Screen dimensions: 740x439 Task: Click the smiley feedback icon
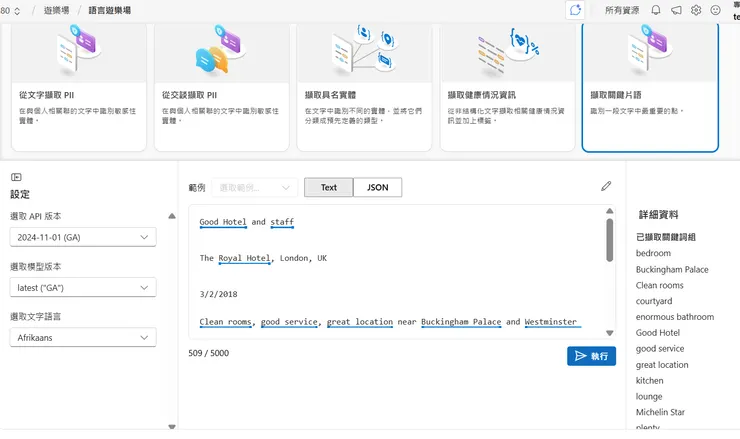(715, 10)
